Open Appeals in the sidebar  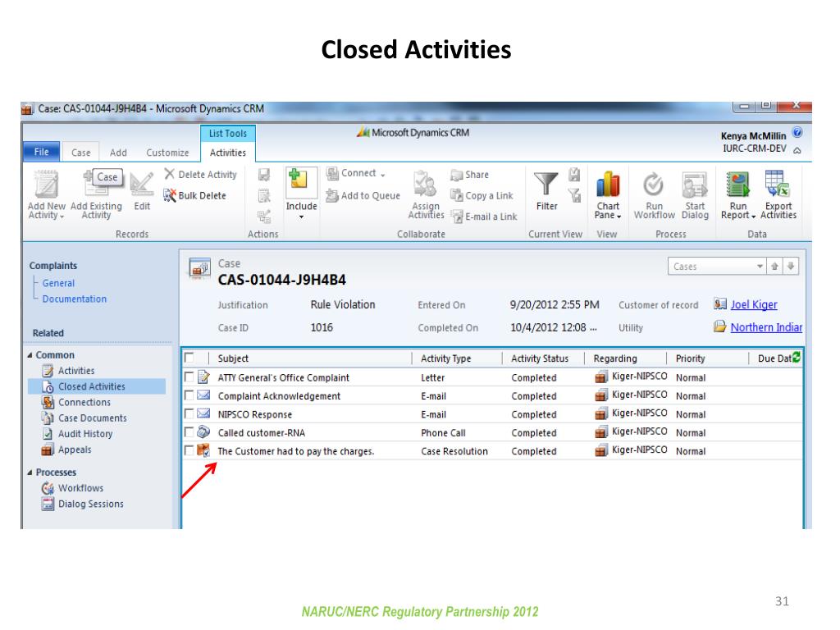click(x=75, y=450)
